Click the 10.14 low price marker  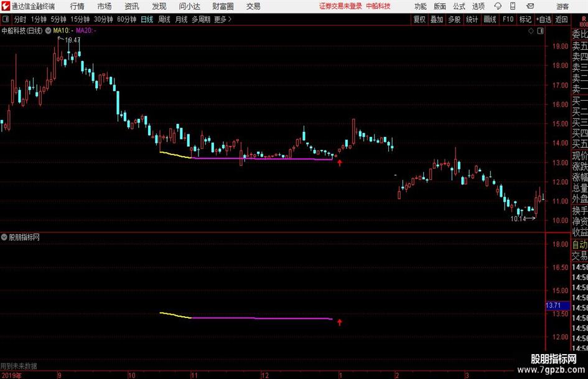click(x=518, y=219)
